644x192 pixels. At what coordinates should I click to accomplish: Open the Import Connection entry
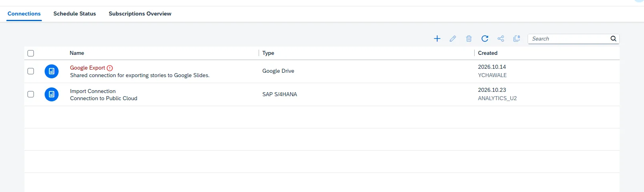coord(93,91)
